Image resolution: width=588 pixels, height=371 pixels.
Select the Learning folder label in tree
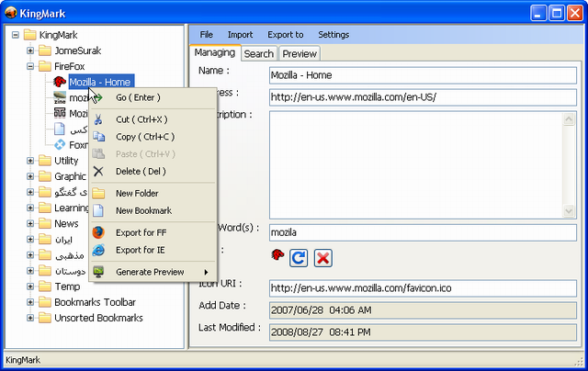pyautogui.click(x=72, y=208)
